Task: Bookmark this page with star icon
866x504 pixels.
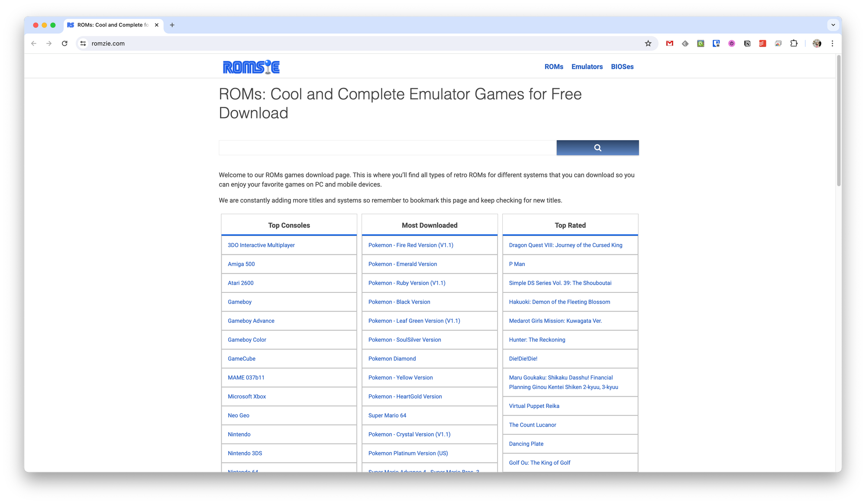Action: [x=648, y=43]
